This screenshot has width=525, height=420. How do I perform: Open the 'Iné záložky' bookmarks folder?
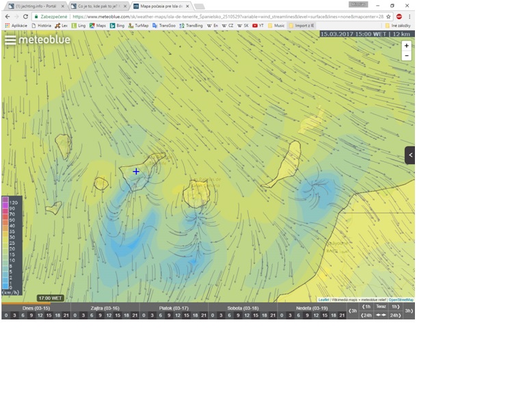point(398,25)
